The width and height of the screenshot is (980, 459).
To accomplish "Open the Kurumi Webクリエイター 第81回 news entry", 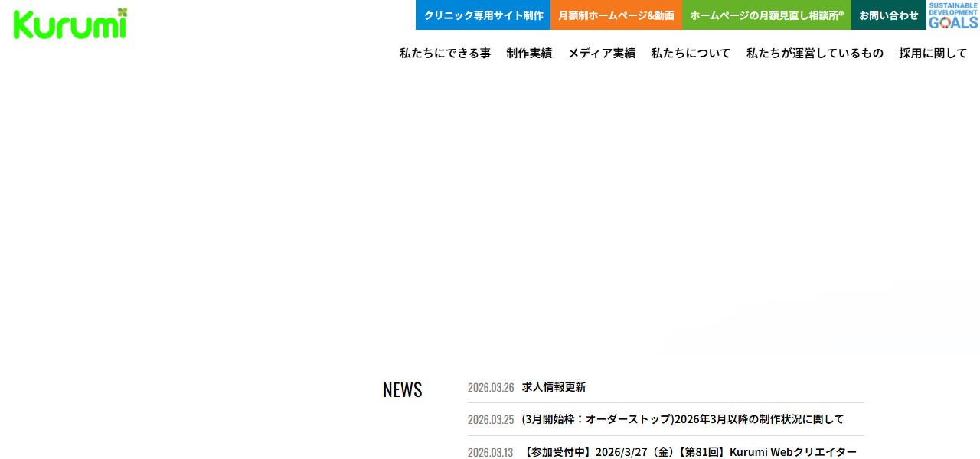I will point(688,451).
